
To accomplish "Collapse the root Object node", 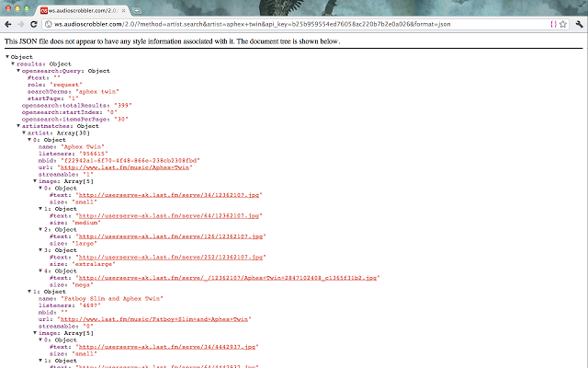I will click(7, 57).
